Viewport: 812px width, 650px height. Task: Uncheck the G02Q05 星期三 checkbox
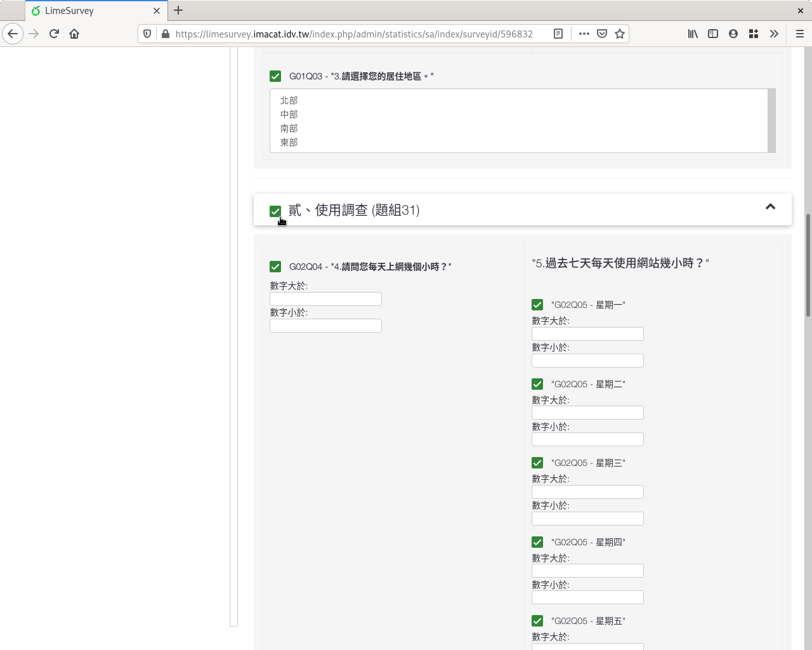tap(537, 463)
